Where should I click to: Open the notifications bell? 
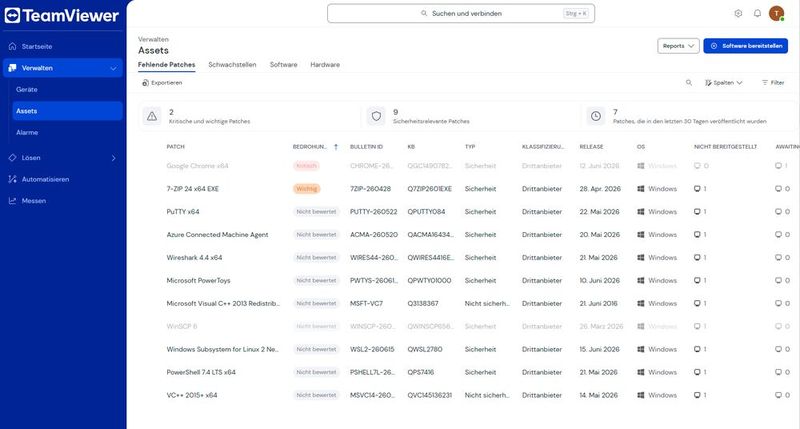pyautogui.click(x=757, y=14)
